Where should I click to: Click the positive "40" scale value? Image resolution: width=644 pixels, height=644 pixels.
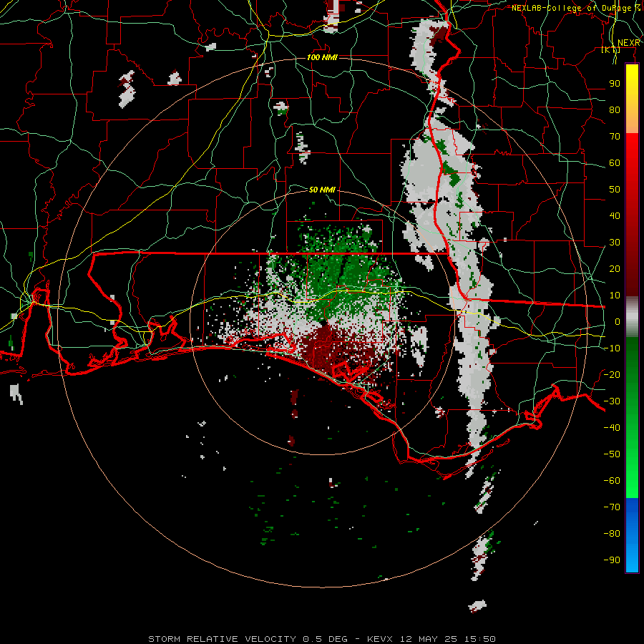615,215
